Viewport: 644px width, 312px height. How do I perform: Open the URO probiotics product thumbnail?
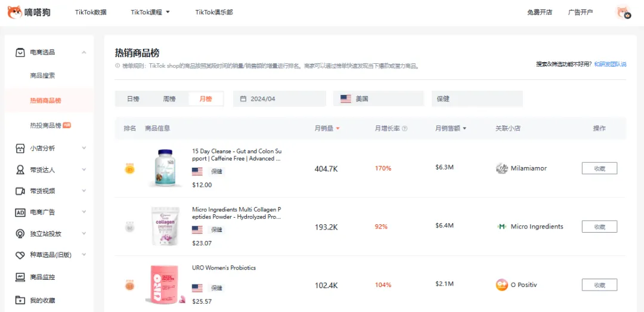pos(165,285)
